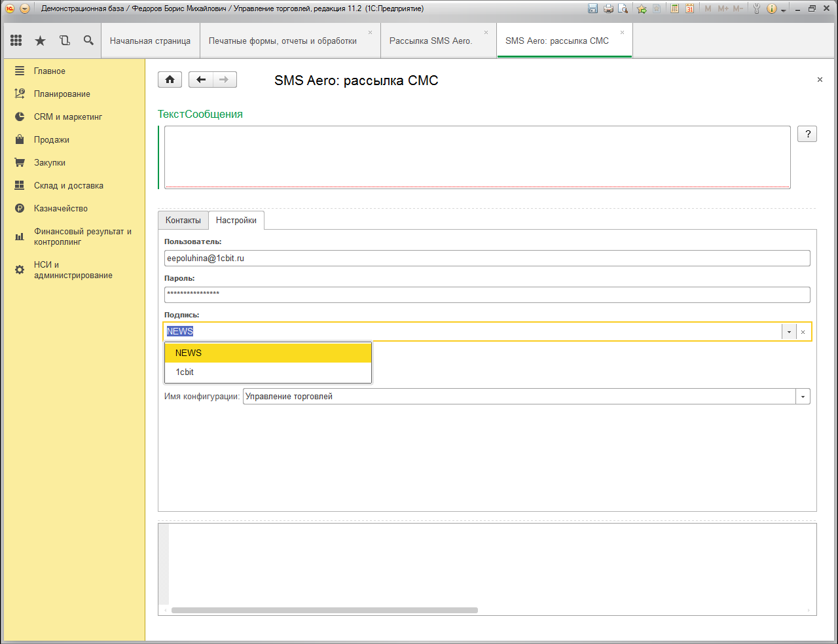Image resolution: width=838 pixels, height=644 pixels.
Task: Click the 'Подпись' field containing NEWS
Action: (473, 332)
